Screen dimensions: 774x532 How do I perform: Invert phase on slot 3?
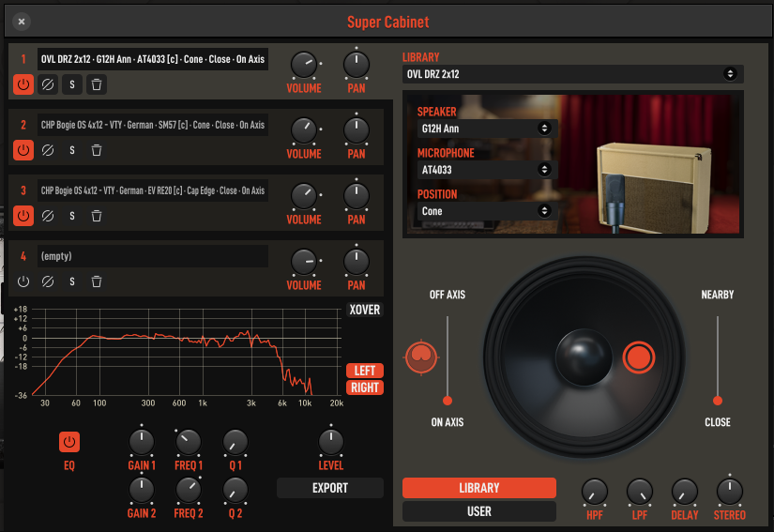coord(48,216)
